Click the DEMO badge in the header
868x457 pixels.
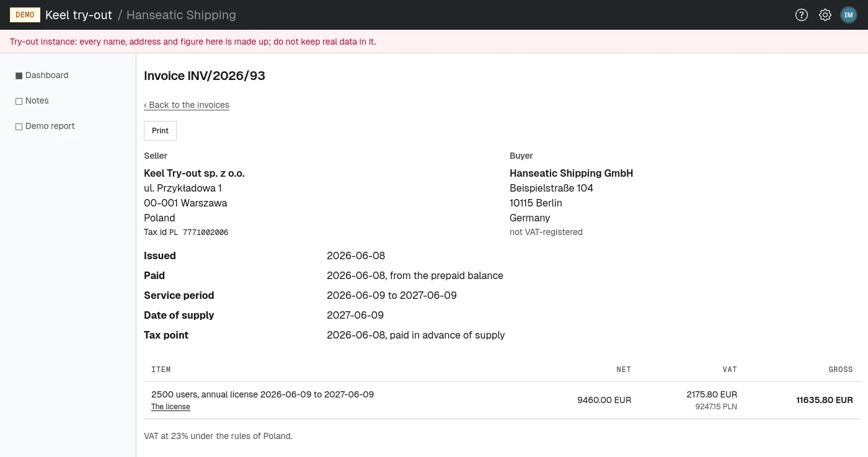pos(25,15)
